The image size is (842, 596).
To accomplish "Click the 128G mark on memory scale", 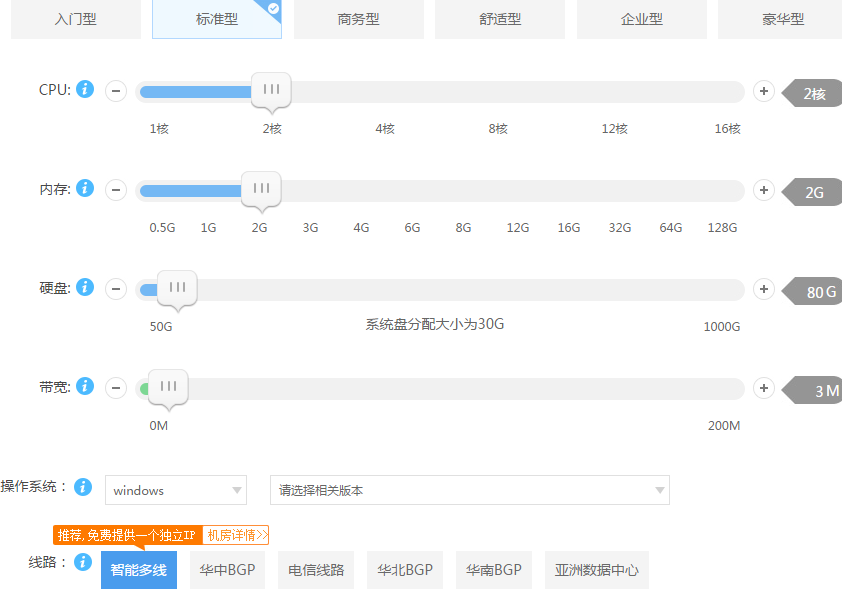I will [722, 228].
